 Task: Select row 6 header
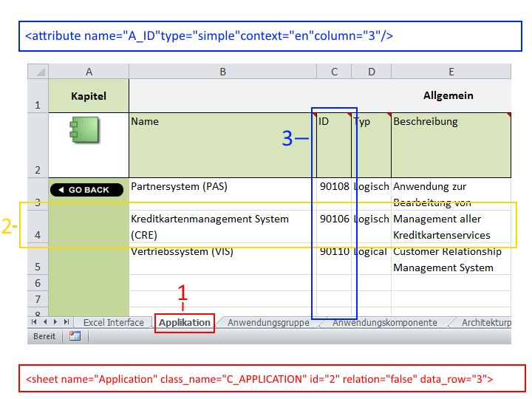tap(38, 282)
